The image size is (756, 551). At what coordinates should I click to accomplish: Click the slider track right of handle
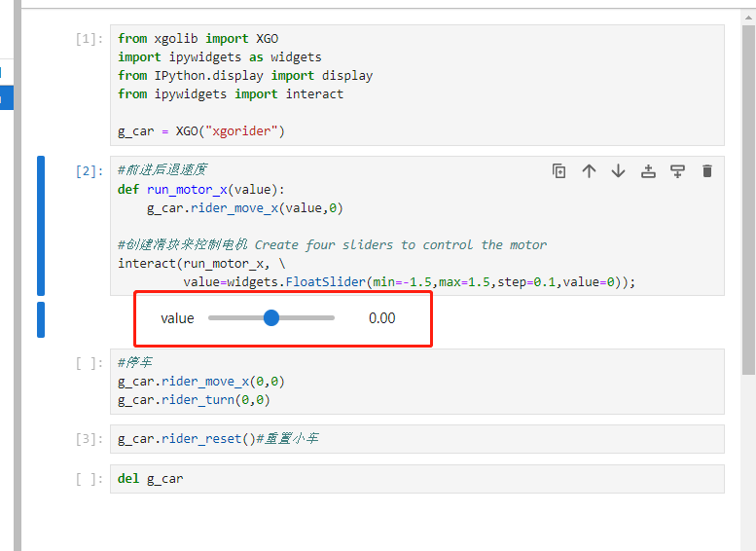(307, 318)
